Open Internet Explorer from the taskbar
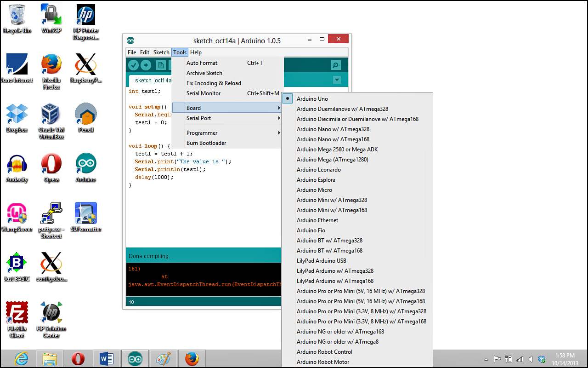This screenshot has height=368, width=588. point(21,359)
